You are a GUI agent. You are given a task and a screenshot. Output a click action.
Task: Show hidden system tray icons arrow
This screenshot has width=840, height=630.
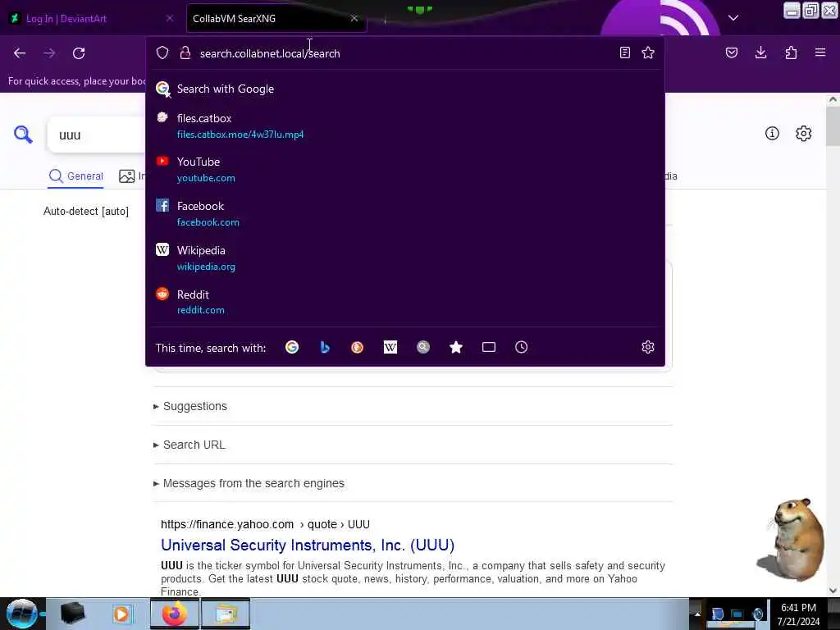click(697, 614)
